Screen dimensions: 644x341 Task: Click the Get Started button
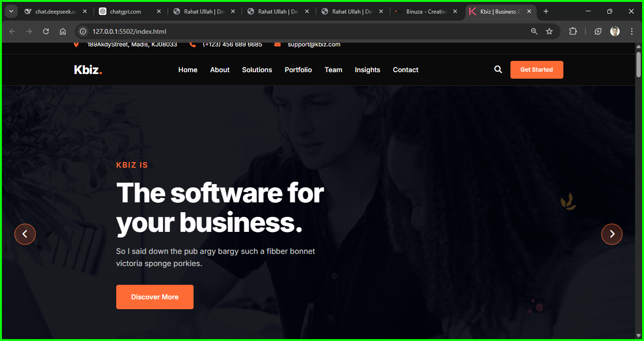[537, 69]
